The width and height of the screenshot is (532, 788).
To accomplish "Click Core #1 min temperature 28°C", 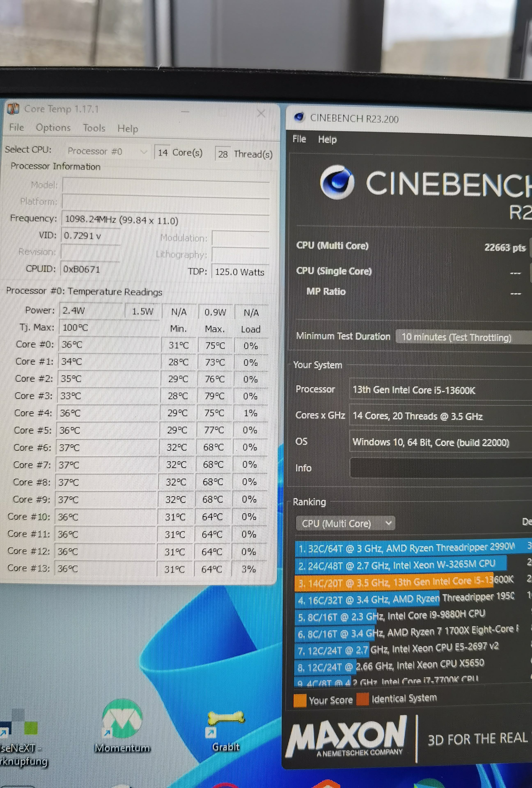I will point(178,362).
